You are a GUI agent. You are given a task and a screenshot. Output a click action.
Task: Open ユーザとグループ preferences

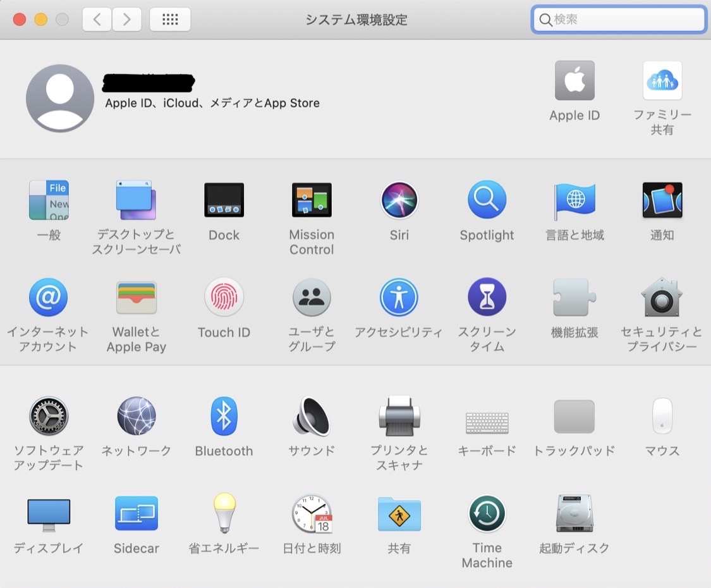point(312,298)
